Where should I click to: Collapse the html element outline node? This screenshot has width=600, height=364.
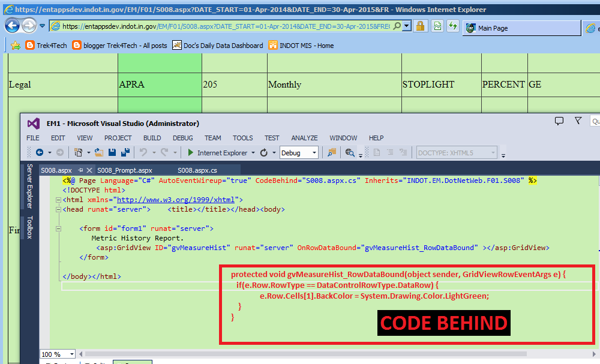tap(59, 200)
